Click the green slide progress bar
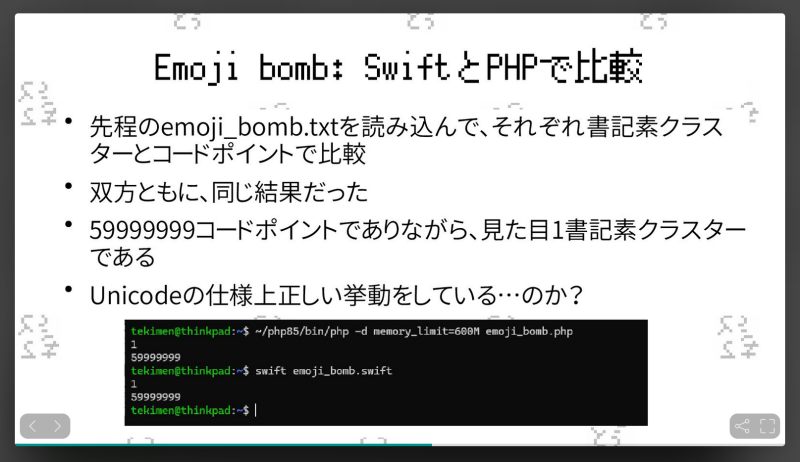This screenshot has height=462, width=800. (220, 444)
